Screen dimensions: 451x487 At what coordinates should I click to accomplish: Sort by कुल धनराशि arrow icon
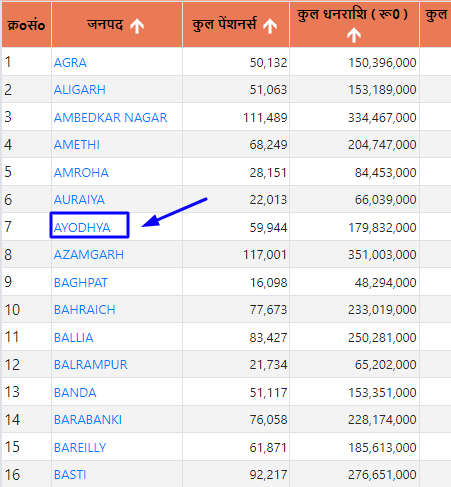[x=354, y=35]
